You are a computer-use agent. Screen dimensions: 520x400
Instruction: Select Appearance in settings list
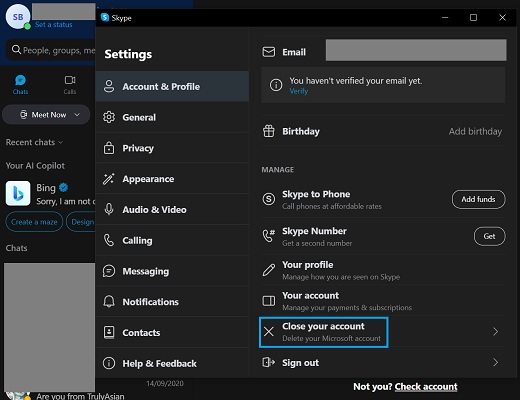pyautogui.click(x=172, y=179)
